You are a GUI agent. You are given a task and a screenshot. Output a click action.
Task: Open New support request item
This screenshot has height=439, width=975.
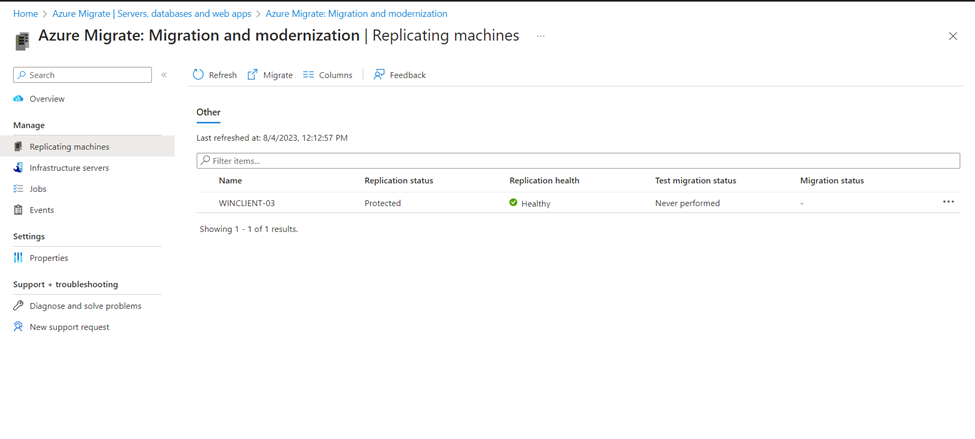click(x=70, y=327)
